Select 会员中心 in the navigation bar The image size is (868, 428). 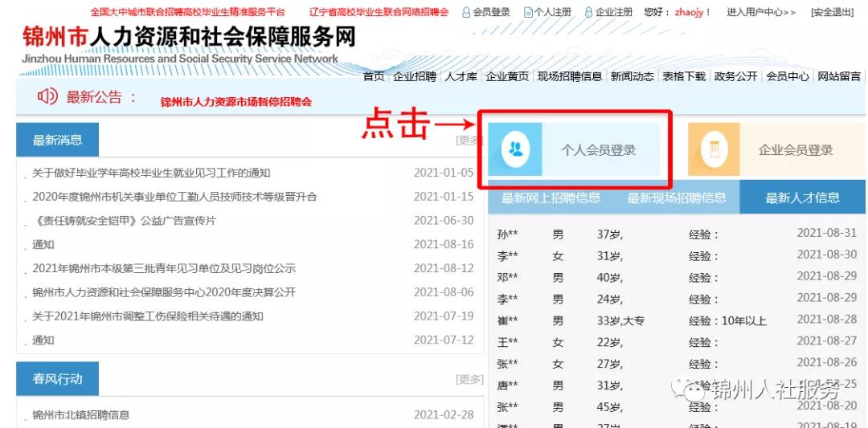(x=788, y=77)
